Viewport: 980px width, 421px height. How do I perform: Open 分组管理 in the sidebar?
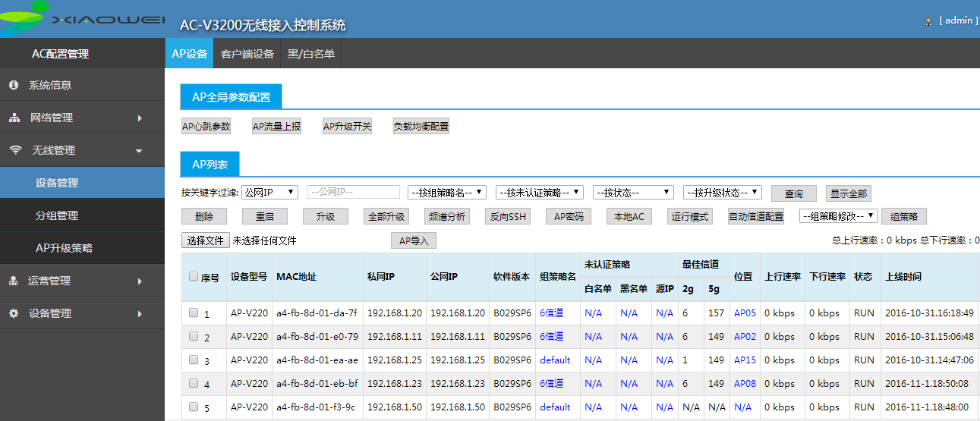[82, 215]
